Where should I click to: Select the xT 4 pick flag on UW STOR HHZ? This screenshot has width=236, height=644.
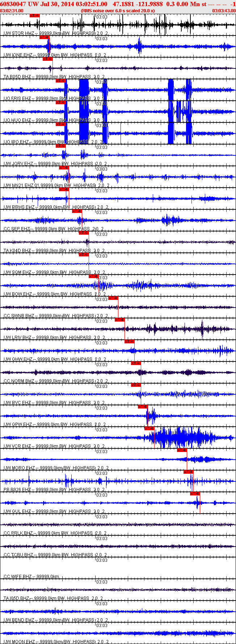pos(35,16)
